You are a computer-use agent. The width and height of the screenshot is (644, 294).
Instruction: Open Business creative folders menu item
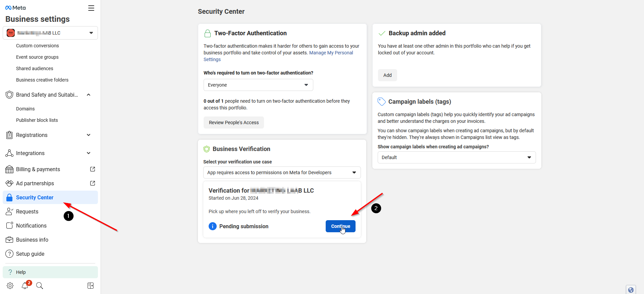click(x=42, y=80)
